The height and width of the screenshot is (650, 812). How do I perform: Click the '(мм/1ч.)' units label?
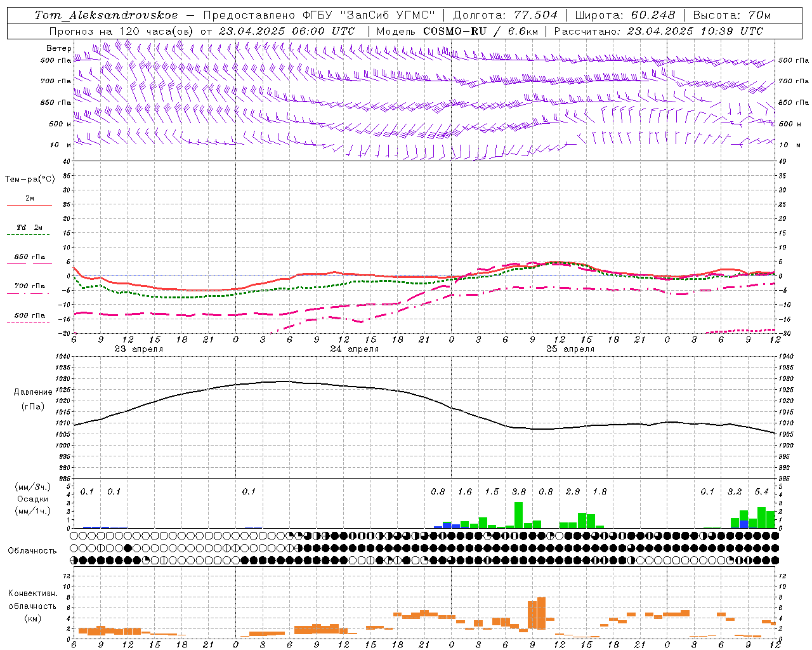(32, 511)
